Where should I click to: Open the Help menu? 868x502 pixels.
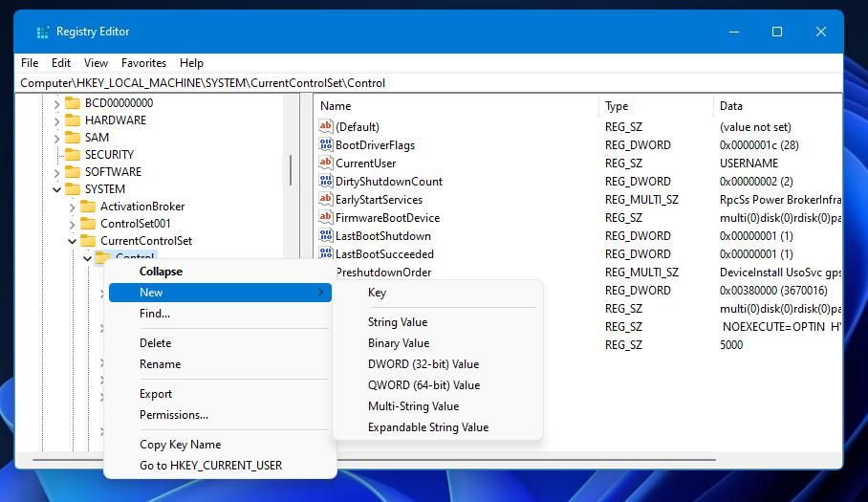pyautogui.click(x=191, y=63)
